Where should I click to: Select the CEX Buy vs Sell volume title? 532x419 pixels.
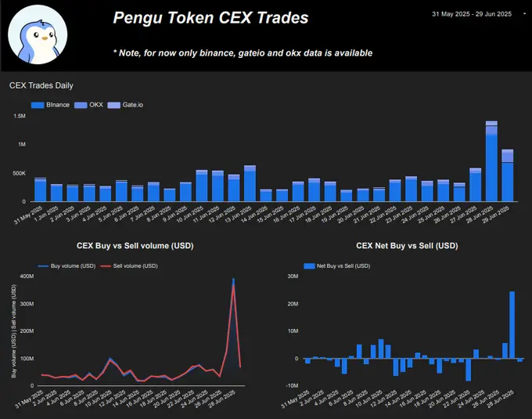pos(135,246)
